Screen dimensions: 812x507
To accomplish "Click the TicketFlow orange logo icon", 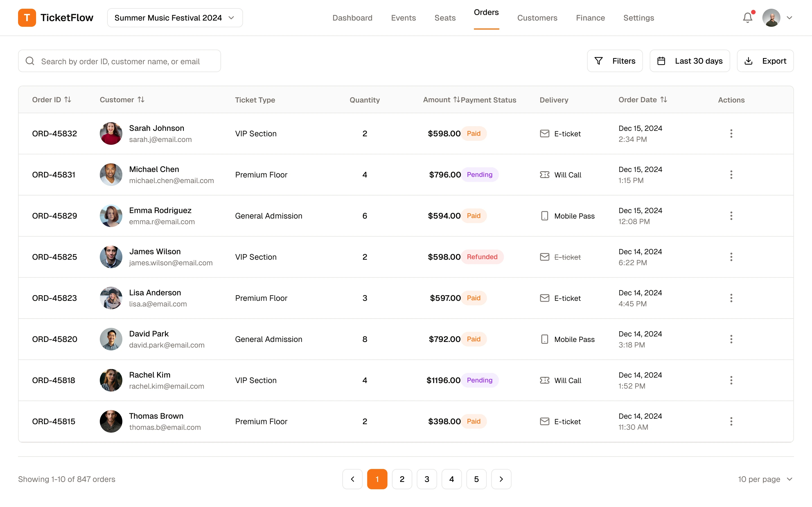I will 27,17.
